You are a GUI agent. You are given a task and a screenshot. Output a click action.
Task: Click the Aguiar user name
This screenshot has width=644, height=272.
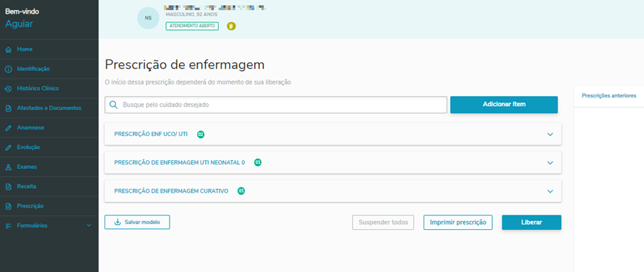pyautogui.click(x=19, y=24)
